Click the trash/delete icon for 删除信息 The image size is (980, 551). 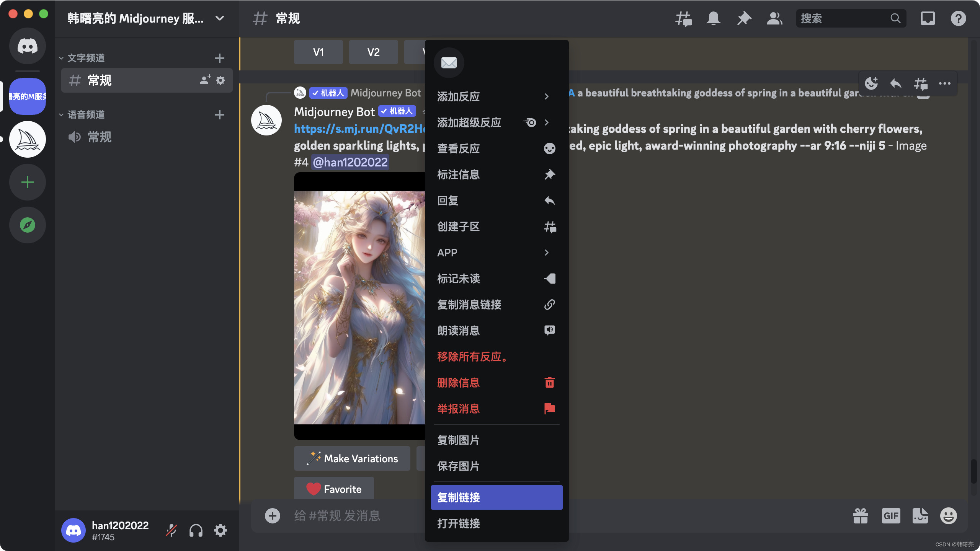550,383
